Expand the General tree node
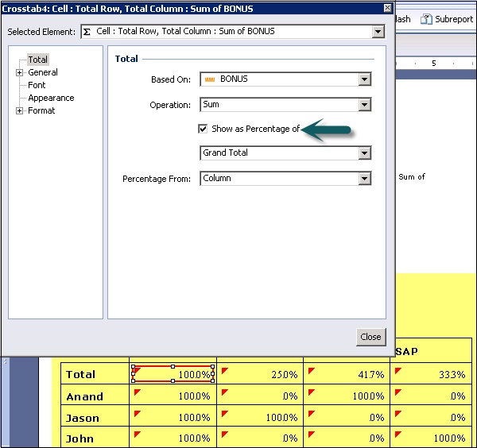477x448 pixels. click(x=20, y=72)
